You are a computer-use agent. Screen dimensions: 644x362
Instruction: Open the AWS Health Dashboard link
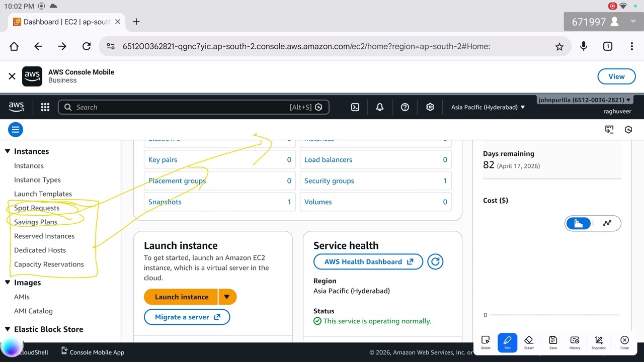pos(368,261)
